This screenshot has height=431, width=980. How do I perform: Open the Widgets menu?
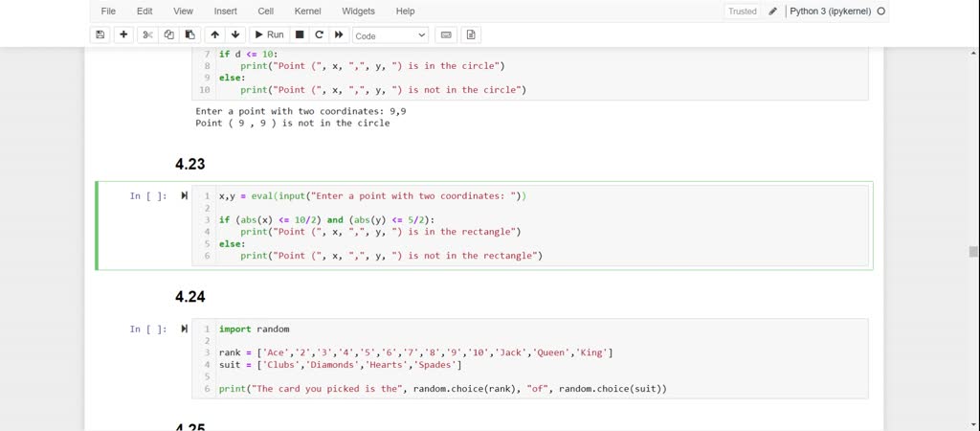pos(358,11)
